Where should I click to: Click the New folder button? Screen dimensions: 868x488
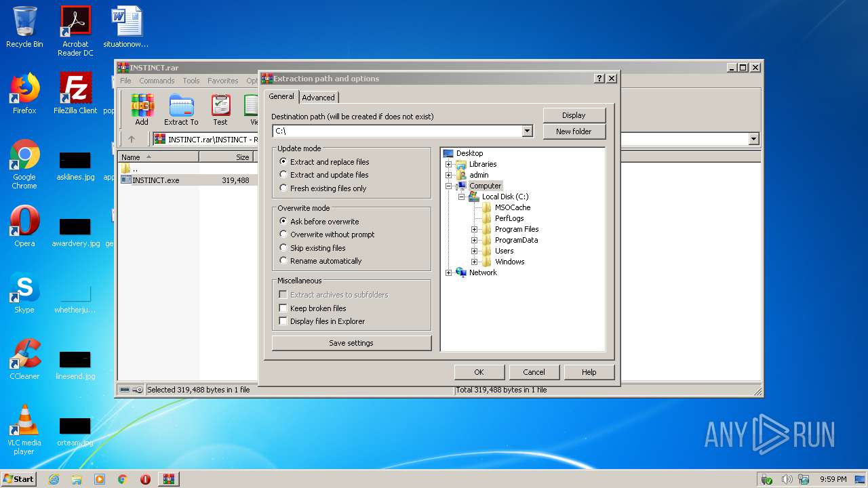(x=574, y=131)
